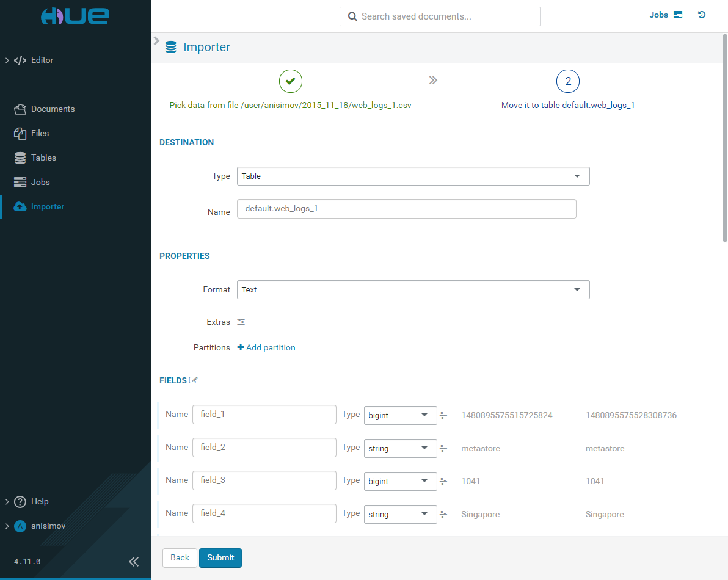Open the Format dropdown
The image size is (728, 580).
(x=413, y=290)
